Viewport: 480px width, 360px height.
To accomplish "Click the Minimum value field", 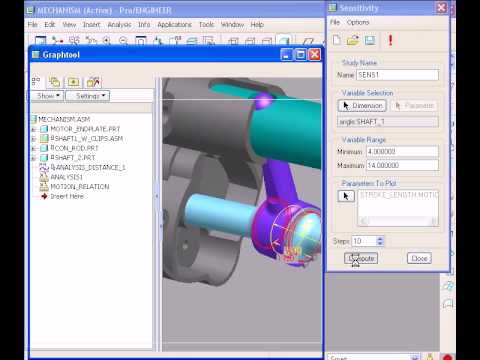I will pyautogui.click(x=402, y=152).
